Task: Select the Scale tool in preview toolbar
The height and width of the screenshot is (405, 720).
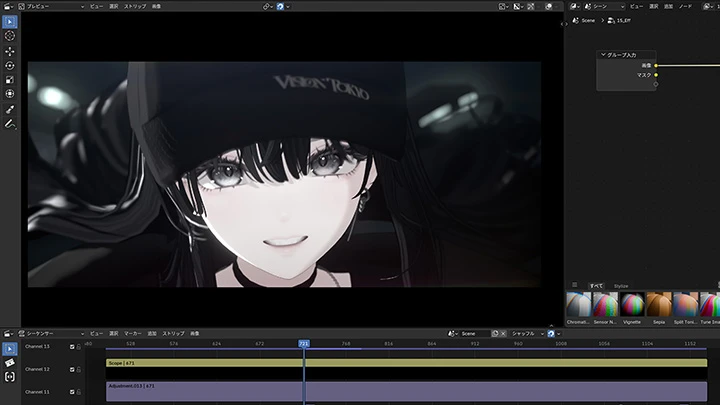Action: pos(10,80)
